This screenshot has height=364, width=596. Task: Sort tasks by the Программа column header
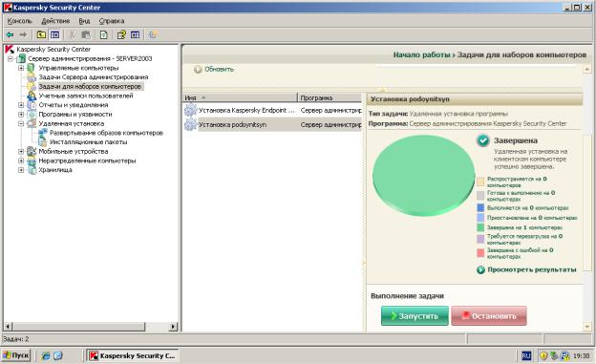pyautogui.click(x=330, y=97)
